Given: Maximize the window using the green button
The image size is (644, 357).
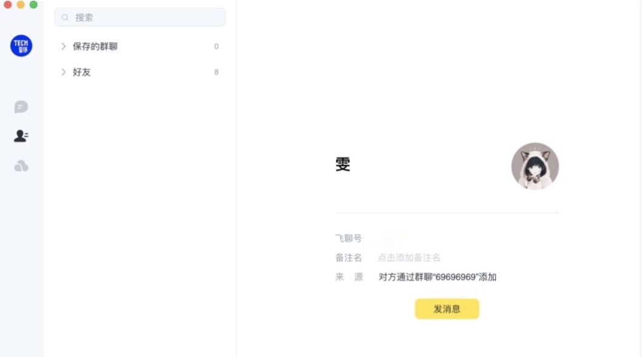Looking at the screenshot, I should [33, 5].
